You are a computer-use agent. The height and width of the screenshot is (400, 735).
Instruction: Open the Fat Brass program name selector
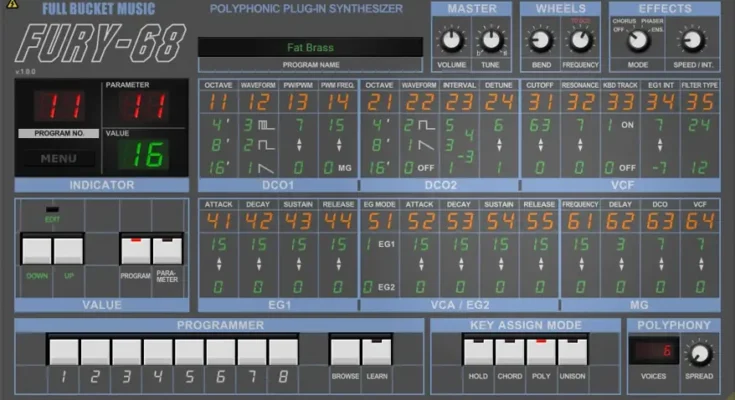coord(310,48)
